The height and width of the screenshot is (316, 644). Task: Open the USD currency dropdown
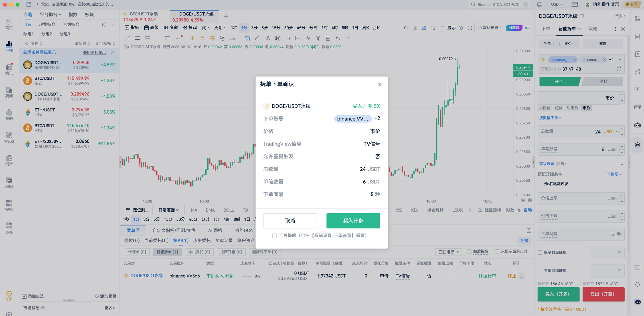[x=557, y=4]
